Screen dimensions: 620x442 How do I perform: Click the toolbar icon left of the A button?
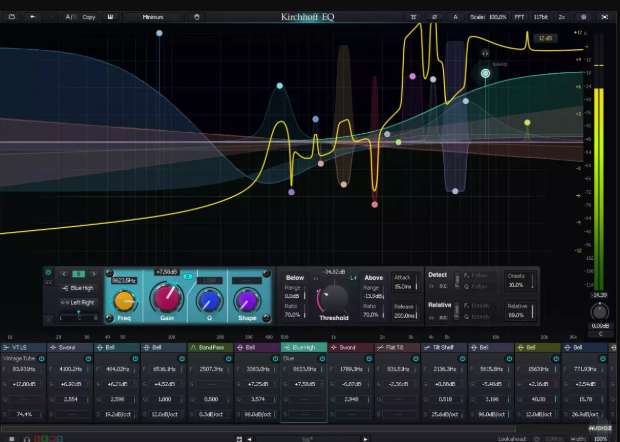point(435,17)
